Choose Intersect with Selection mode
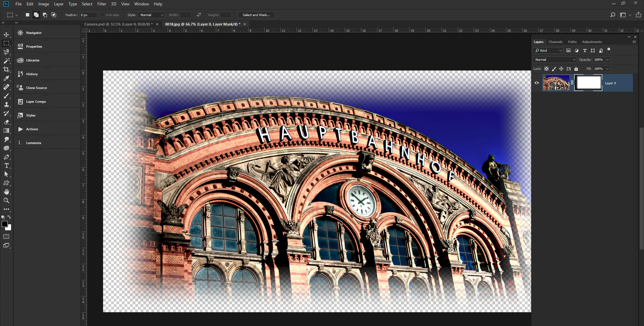 (54, 15)
